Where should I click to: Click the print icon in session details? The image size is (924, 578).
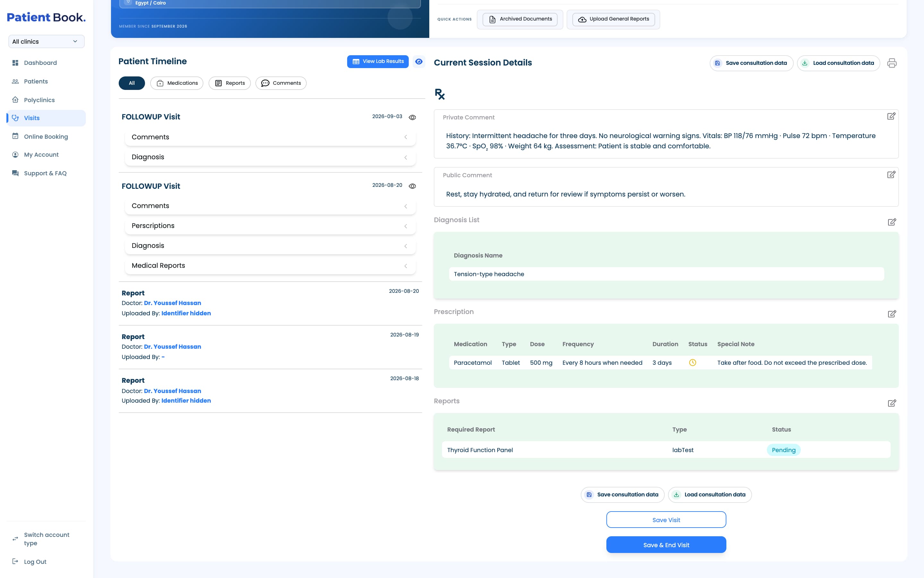click(892, 63)
